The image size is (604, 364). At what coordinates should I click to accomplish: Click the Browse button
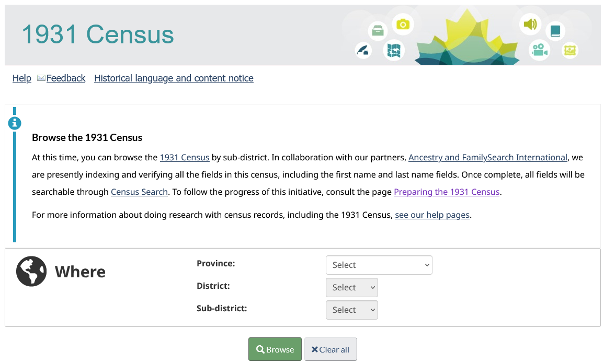click(275, 349)
